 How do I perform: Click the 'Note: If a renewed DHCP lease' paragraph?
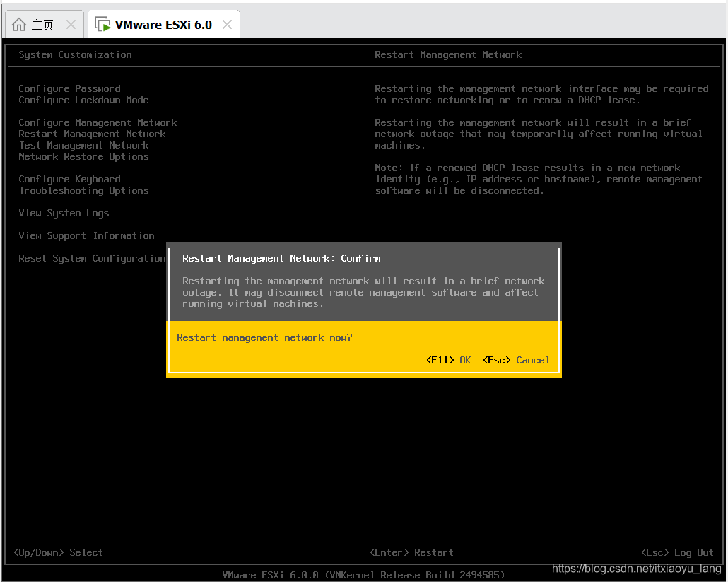[x=539, y=180]
